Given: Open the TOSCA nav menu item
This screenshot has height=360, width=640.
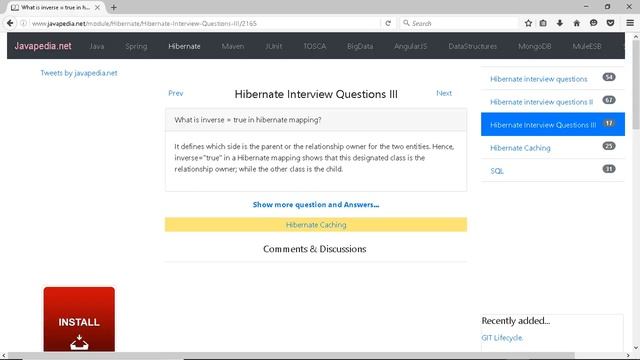Looking at the screenshot, I should click(x=315, y=46).
